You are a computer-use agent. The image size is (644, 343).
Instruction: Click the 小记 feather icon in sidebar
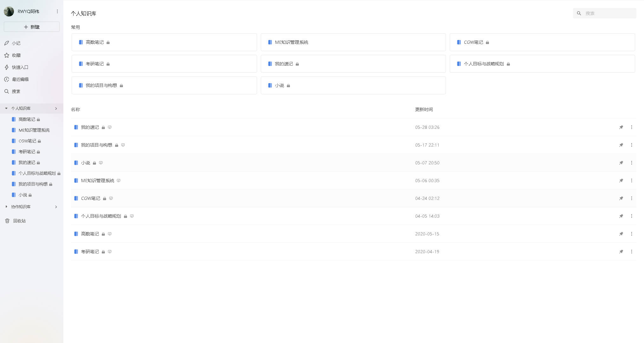[x=7, y=43]
